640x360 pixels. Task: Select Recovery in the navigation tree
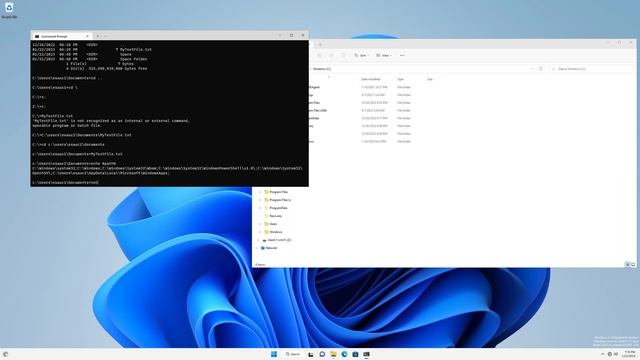click(273, 216)
